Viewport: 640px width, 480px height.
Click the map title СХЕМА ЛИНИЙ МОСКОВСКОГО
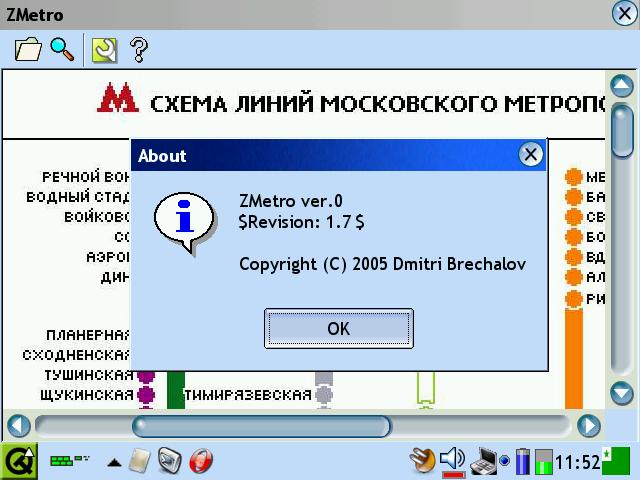(378, 104)
